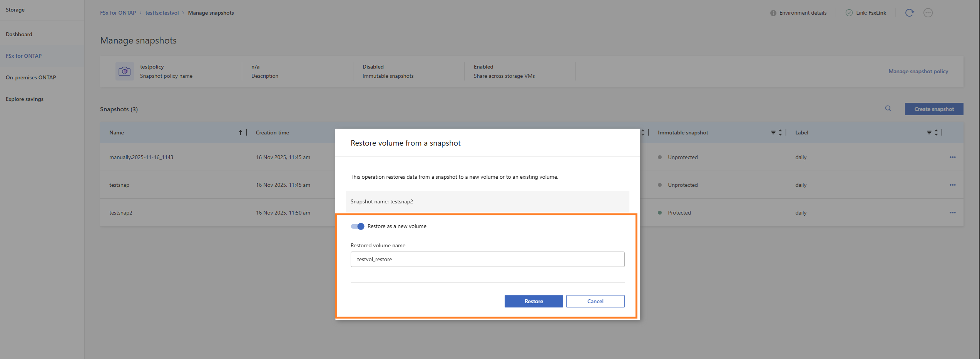
Task: Click the Link: FsxLink status check icon
Action: click(849, 13)
